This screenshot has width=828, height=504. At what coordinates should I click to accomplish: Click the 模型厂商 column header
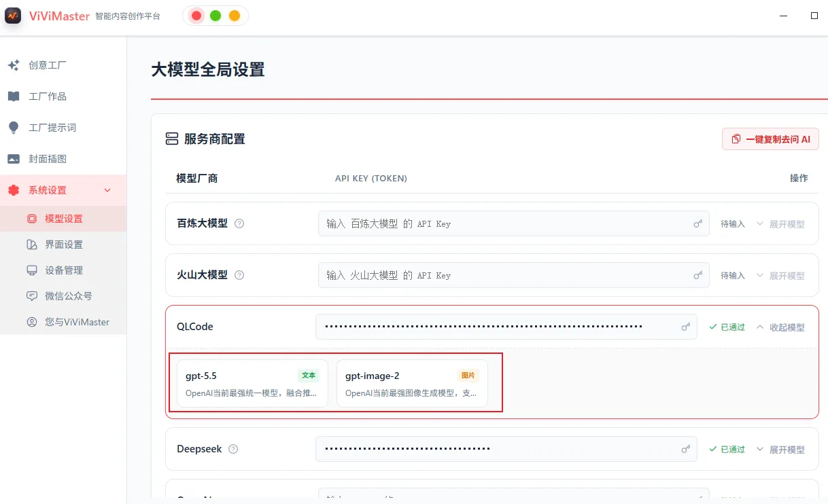197,179
